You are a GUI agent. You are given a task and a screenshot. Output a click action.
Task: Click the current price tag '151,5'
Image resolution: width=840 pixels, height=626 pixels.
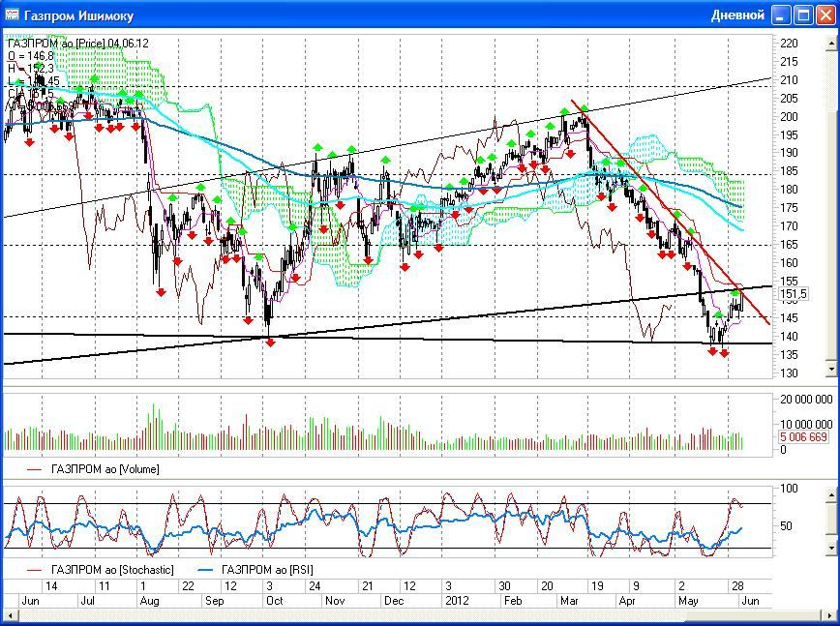point(794,294)
